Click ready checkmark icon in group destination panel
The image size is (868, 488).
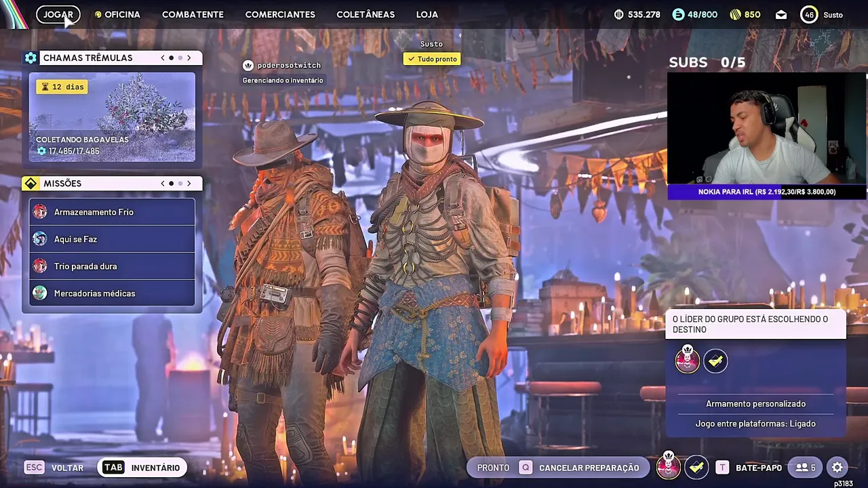(715, 361)
